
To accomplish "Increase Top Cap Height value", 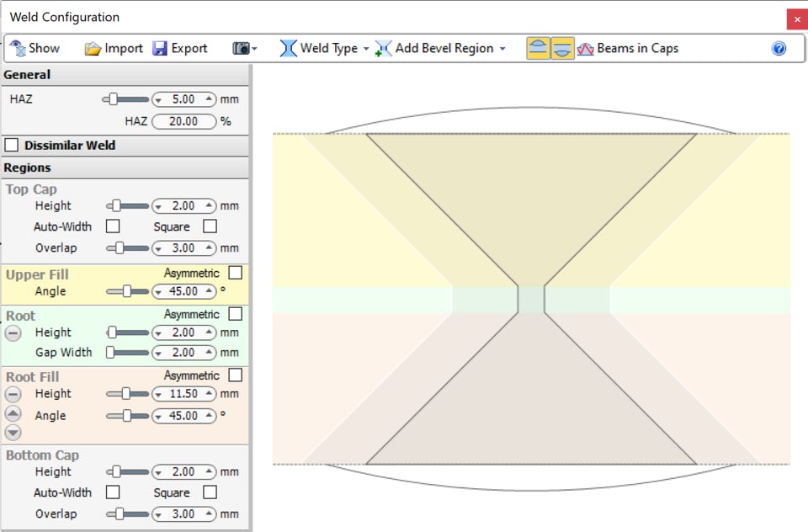I will pyautogui.click(x=209, y=205).
